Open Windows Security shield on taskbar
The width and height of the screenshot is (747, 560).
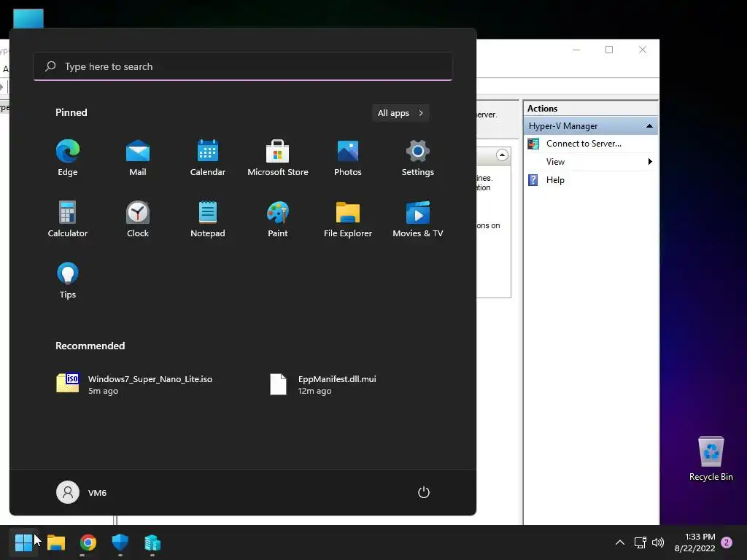tap(120, 542)
